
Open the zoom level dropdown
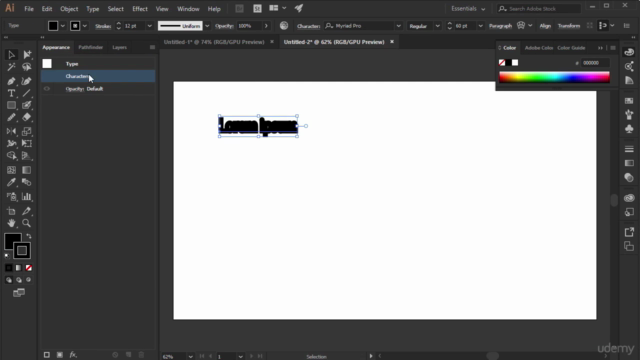[x=190, y=356]
